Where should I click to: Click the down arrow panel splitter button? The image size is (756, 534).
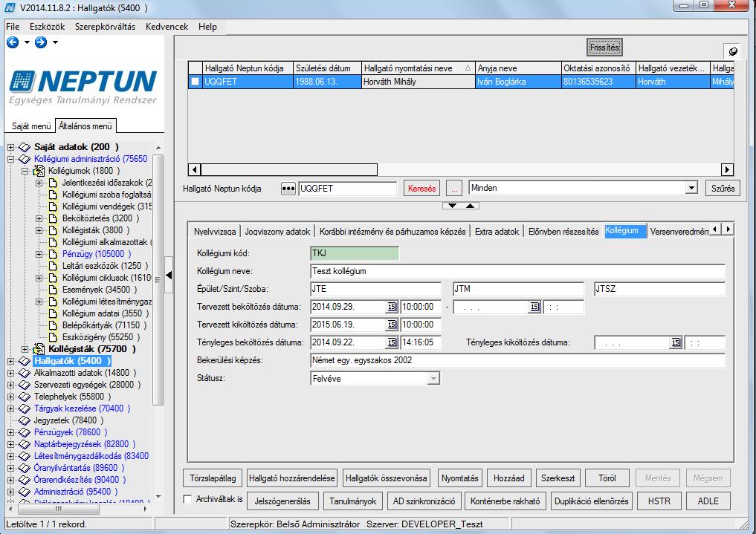[452, 206]
